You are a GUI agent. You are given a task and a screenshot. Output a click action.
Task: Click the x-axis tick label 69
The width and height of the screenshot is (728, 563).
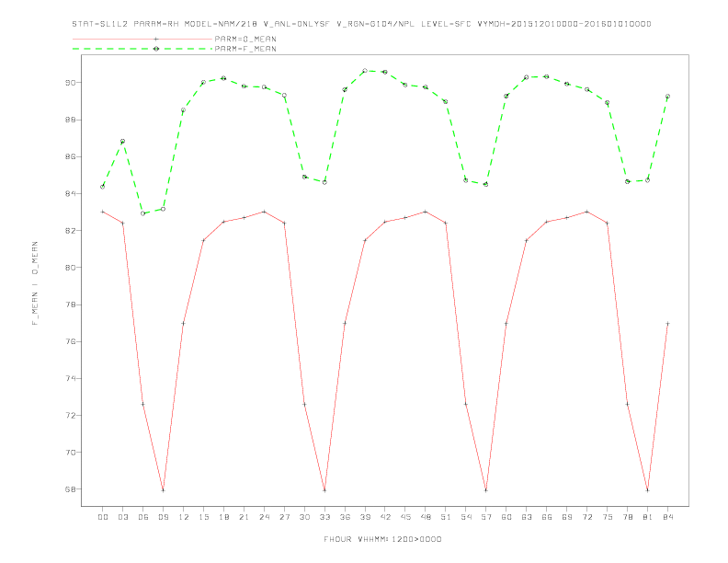coord(567,517)
